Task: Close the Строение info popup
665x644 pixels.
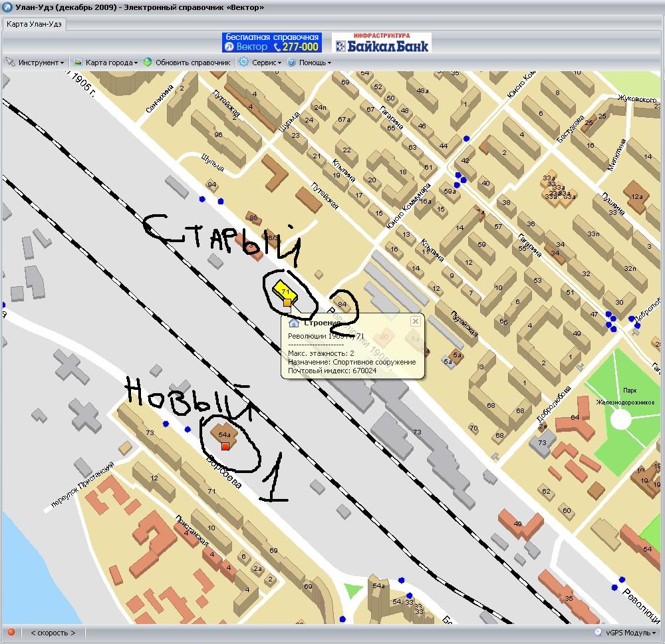Action: click(x=415, y=321)
